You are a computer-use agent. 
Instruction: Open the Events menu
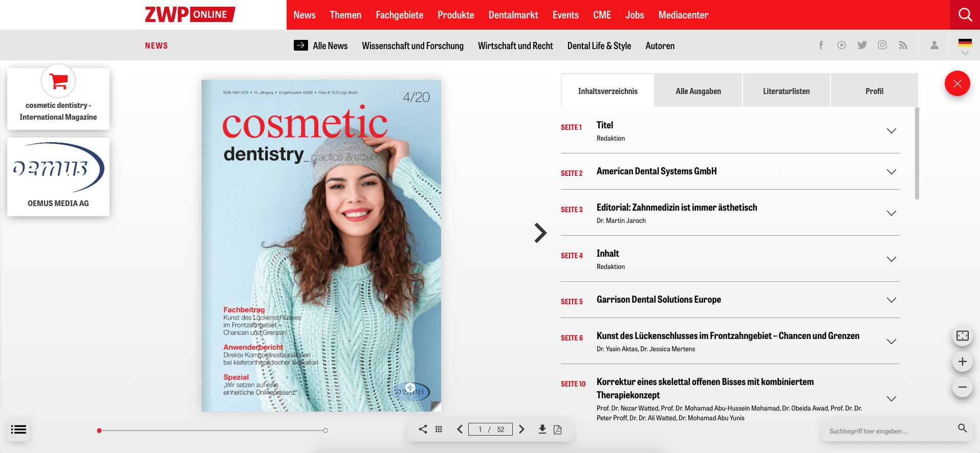point(565,15)
